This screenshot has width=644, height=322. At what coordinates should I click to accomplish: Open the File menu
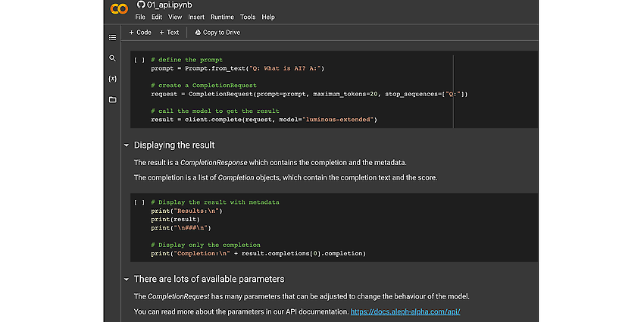click(140, 17)
